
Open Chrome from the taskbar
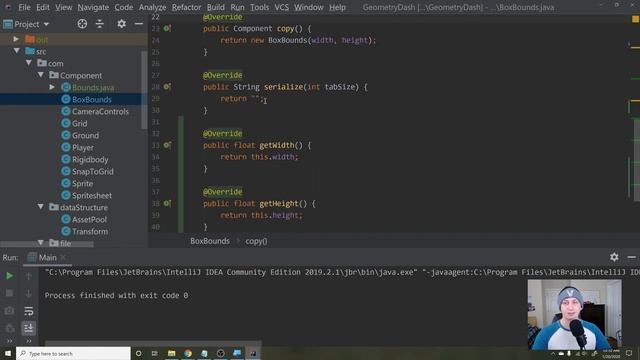click(188, 353)
